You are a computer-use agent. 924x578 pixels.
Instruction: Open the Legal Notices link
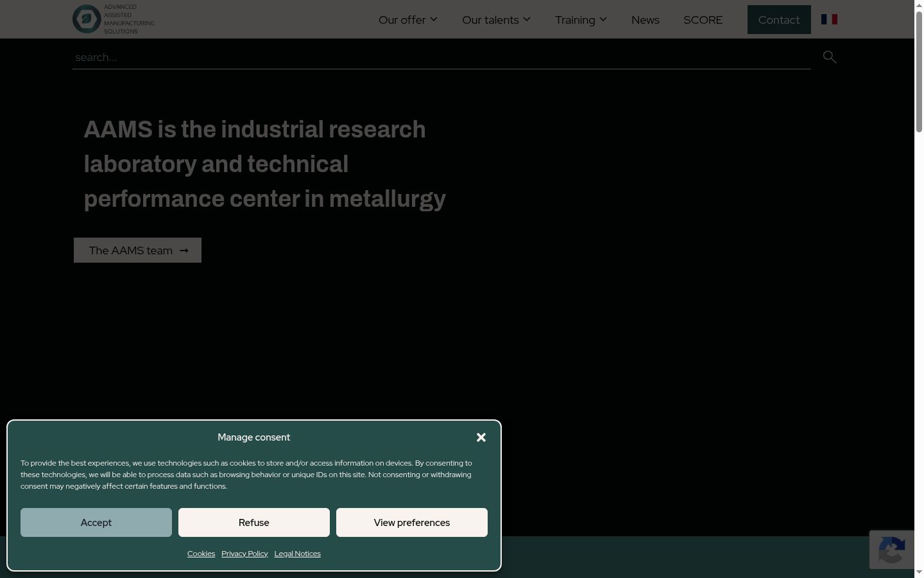(297, 554)
